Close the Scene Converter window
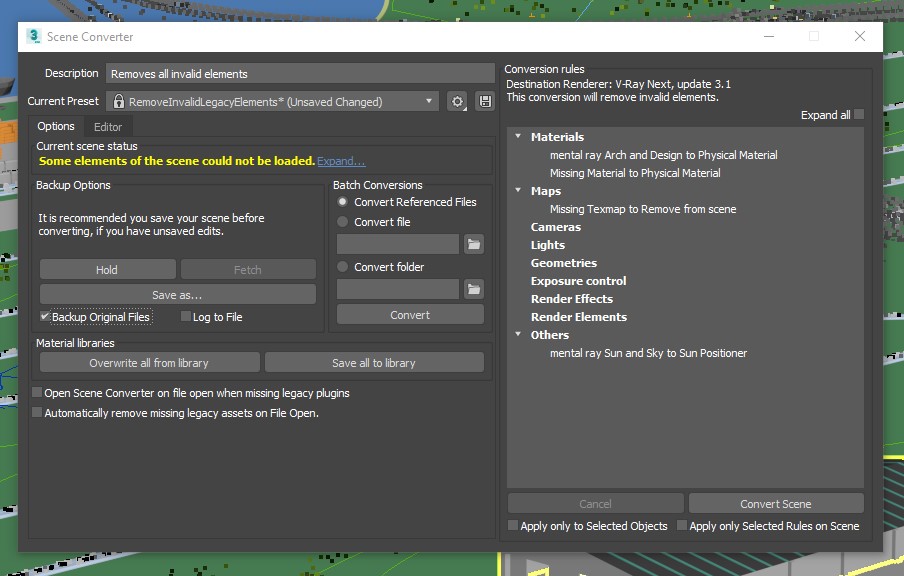The image size is (904, 576). tap(860, 36)
